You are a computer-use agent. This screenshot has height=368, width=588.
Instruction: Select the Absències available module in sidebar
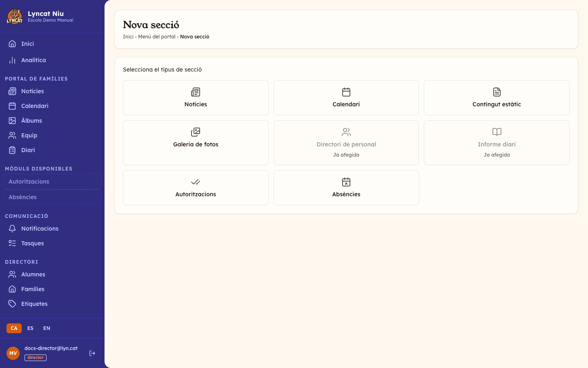(52, 197)
